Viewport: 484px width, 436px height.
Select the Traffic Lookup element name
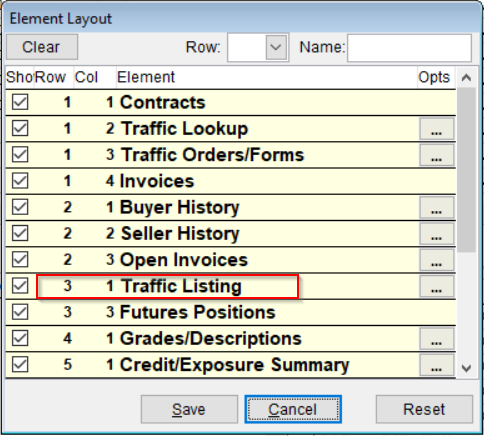tap(184, 129)
